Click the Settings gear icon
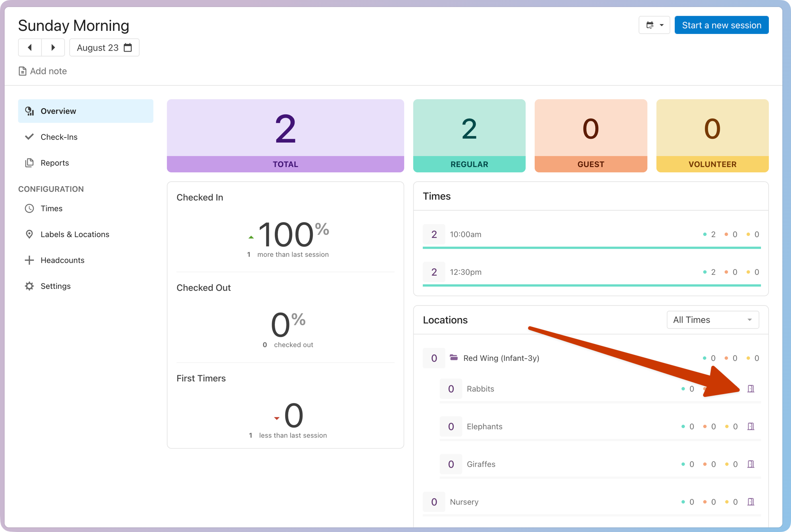The width and height of the screenshot is (791, 532). (29, 286)
